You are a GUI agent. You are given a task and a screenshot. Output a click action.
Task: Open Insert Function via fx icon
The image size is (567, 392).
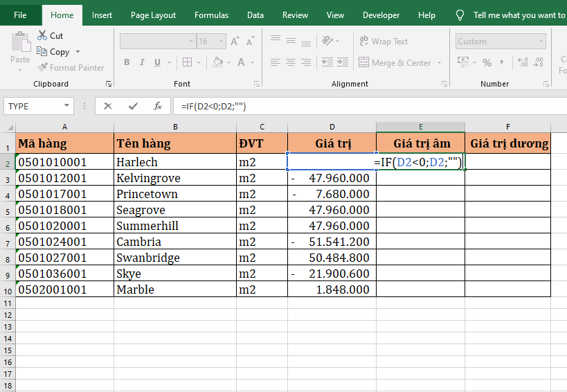point(158,106)
